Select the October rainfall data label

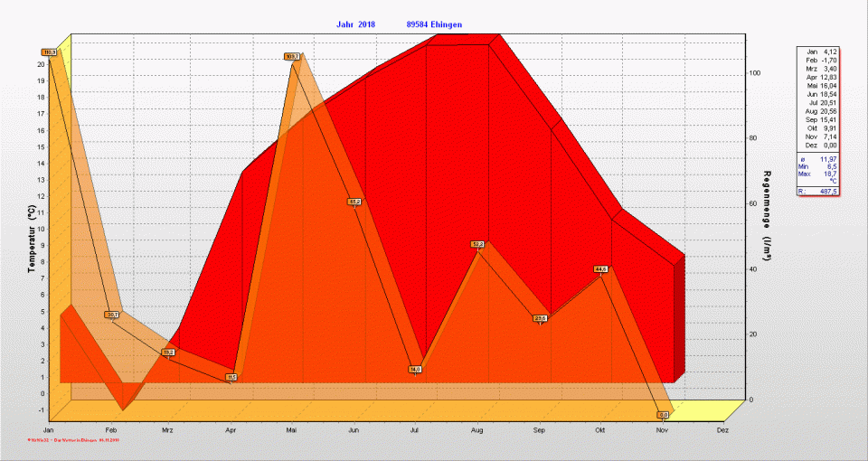601,269
